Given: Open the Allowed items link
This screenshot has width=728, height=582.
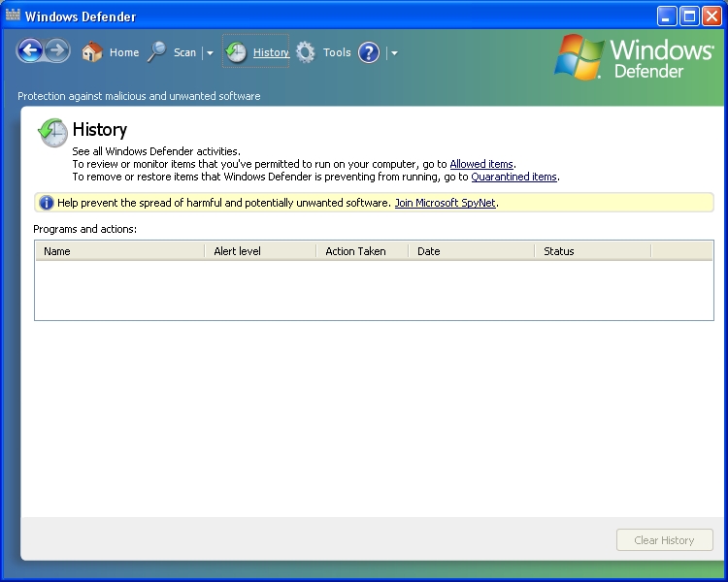Looking at the screenshot, I should tap(481, 164).
